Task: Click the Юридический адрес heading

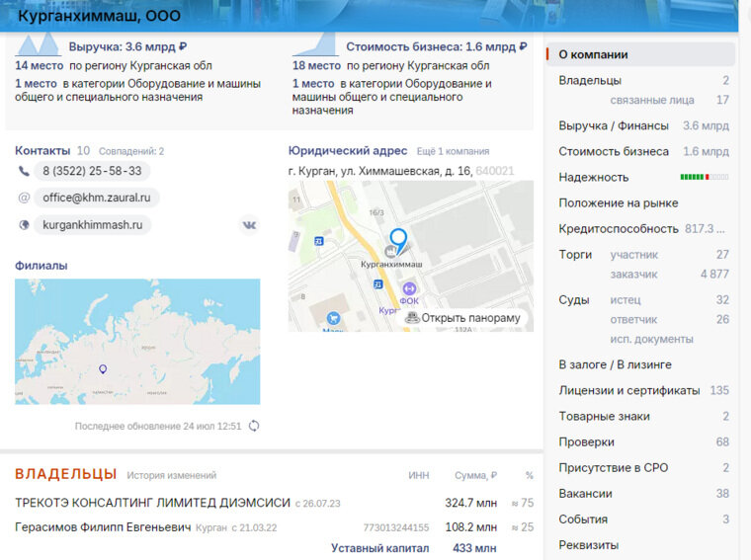Action: 347,151
